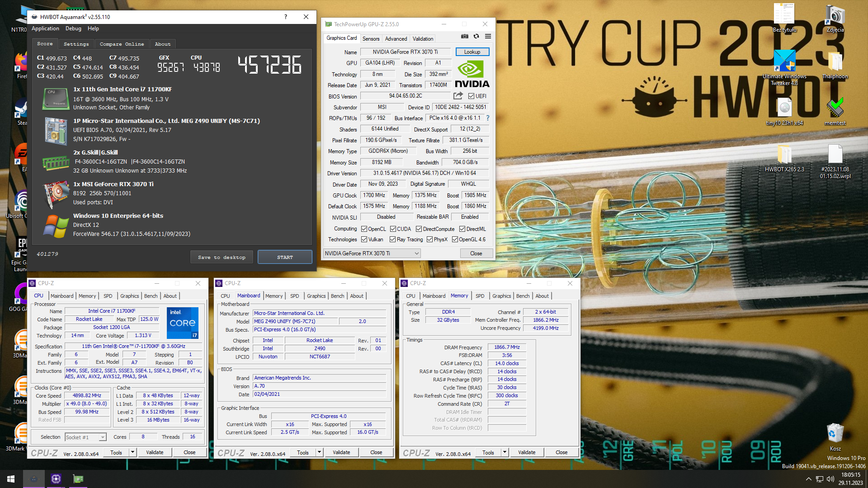Click Validate in the CPU-Z CPU window
The image size is (868, 488).
point(155,452)
